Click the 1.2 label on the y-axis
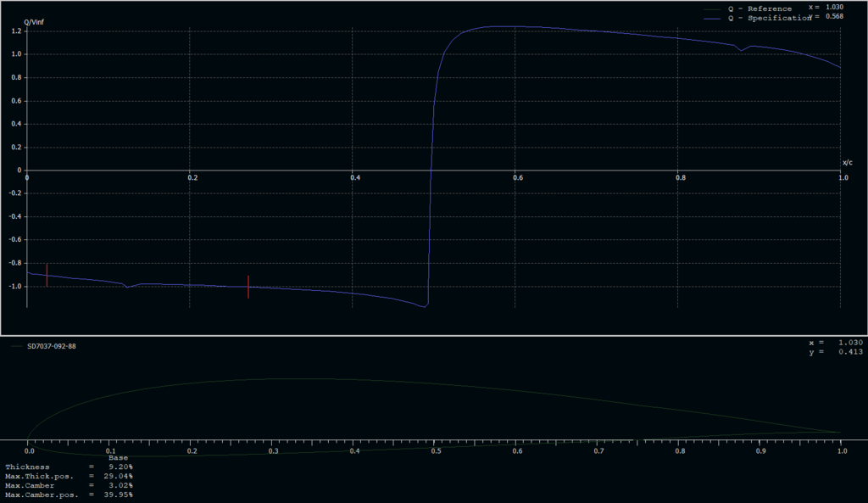Viewport: 868px width, 503px height. point(15,31)
